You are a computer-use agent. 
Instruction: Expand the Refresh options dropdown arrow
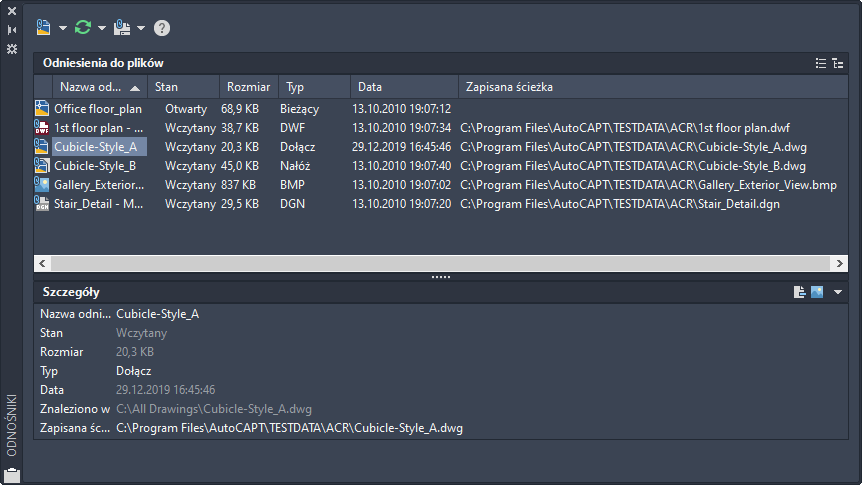click(x=102, y=28)
